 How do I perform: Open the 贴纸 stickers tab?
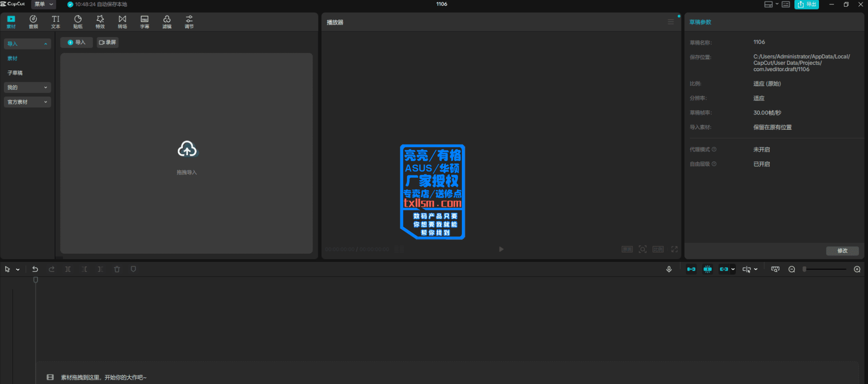click(x=78, y=22)
